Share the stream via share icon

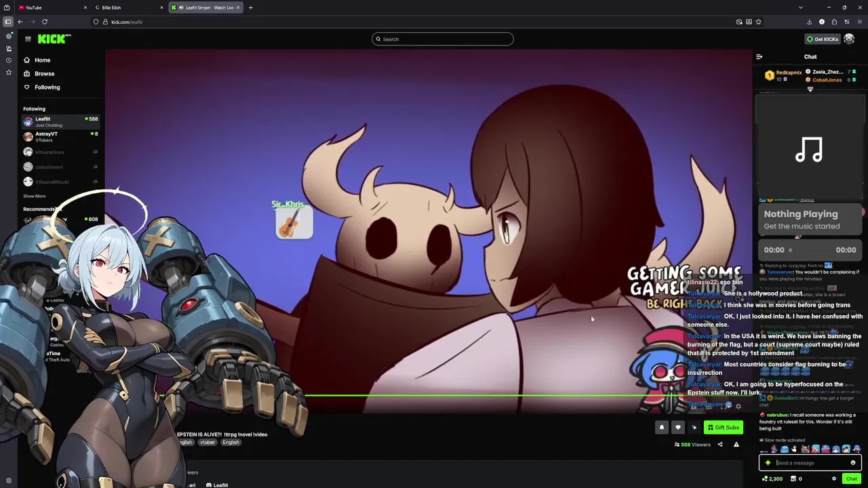coord(720,445)
